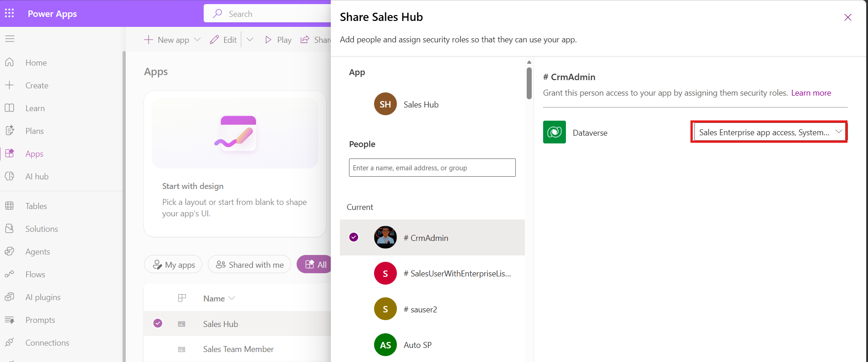Expand the Edit options chevron

pyautogui.click(x=250, y=40)
